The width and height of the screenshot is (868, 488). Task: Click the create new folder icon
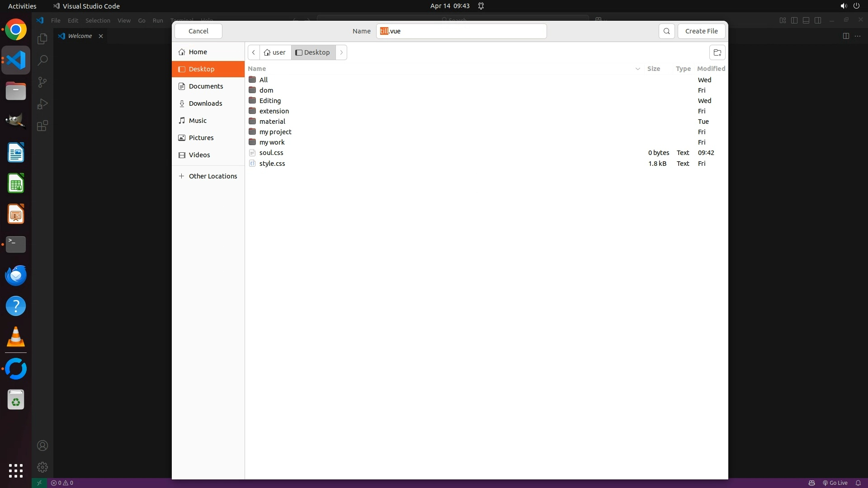[717, 52]
